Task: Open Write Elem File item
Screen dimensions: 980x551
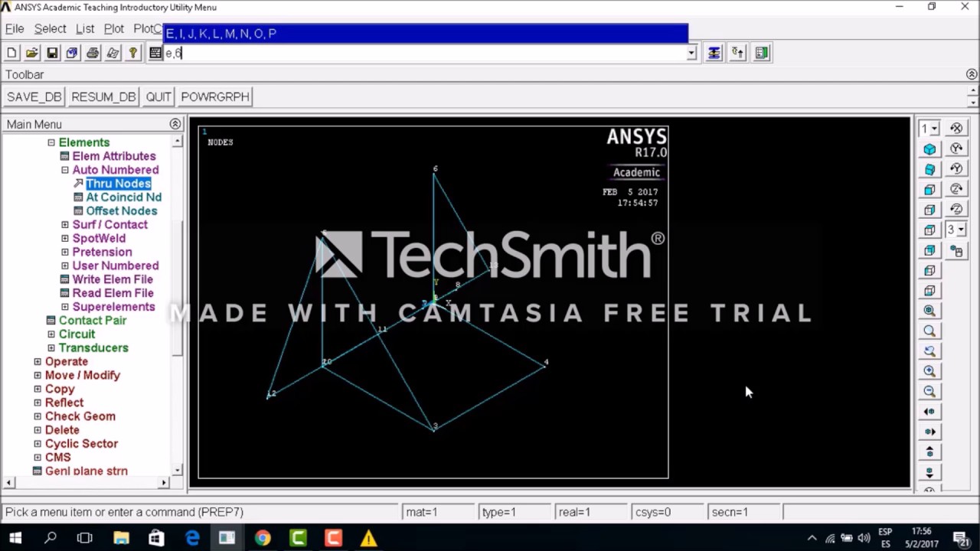Action: (113, 279)
